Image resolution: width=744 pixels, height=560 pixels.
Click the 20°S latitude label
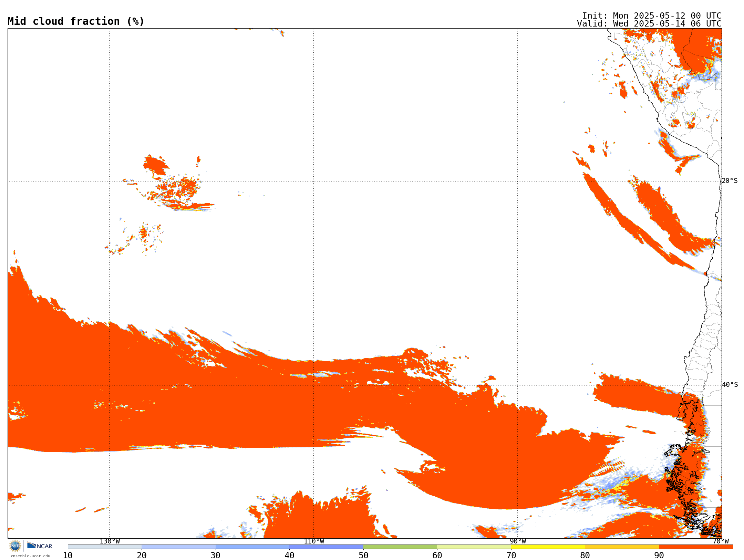(730, 181)
